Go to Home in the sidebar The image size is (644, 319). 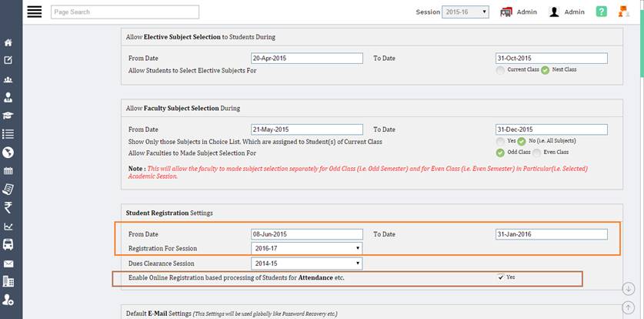8,42
